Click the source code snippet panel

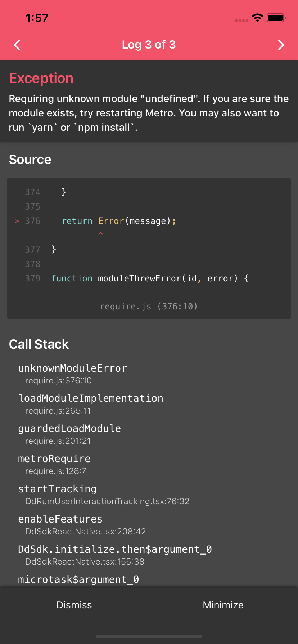pyautogui.click(x=149, y=235)
